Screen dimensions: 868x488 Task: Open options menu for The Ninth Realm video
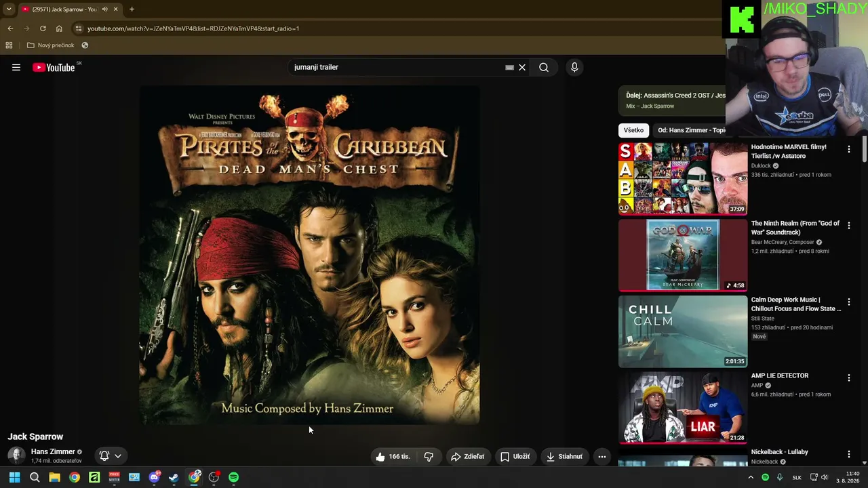pos(848,225)
